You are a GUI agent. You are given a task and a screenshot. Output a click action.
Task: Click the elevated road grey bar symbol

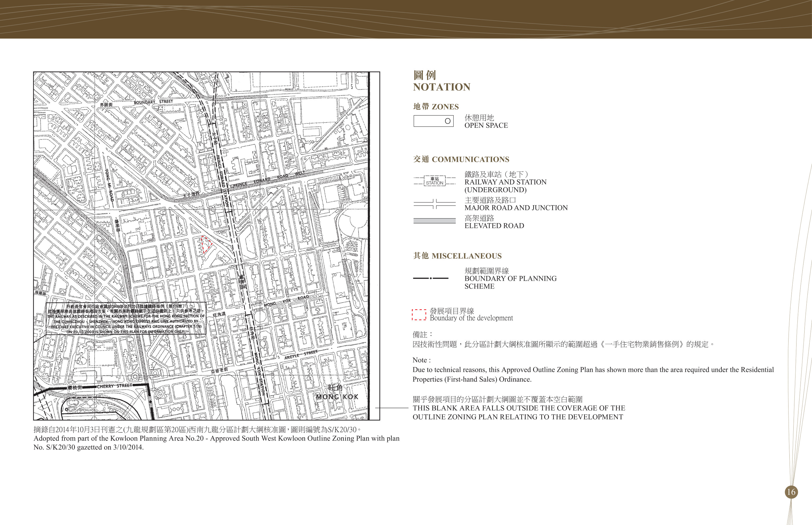coord(435,221)
